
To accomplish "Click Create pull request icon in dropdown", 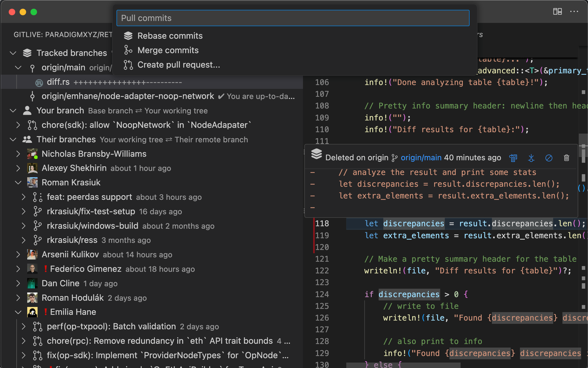I will (x=128, y=65).
